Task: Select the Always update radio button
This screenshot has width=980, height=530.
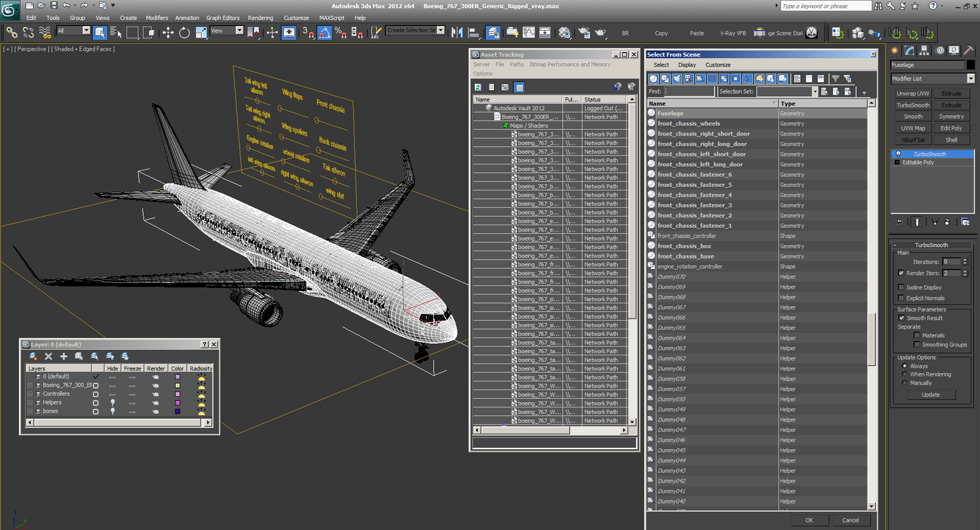Action: (x=905, y=366)
